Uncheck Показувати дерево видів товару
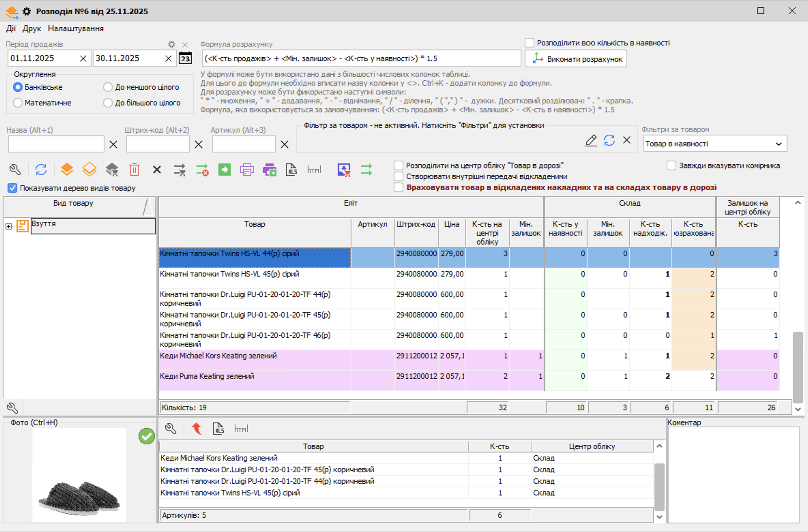The width and height of the screenshot is (808, 532). 12,188
